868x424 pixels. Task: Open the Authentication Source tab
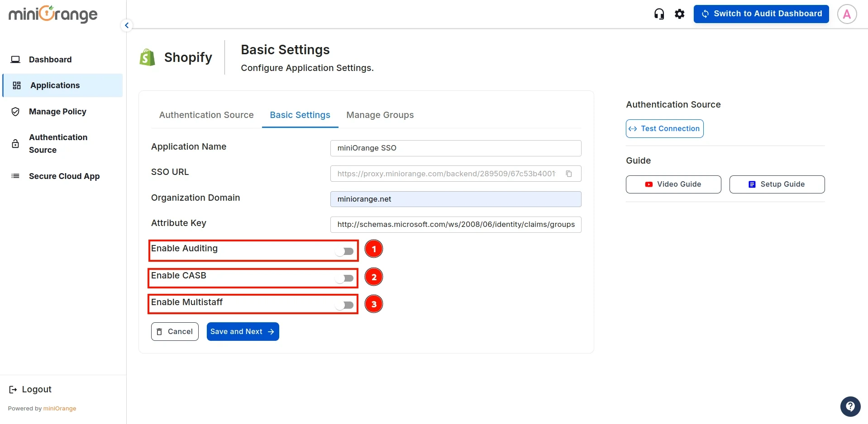point(206,115)
